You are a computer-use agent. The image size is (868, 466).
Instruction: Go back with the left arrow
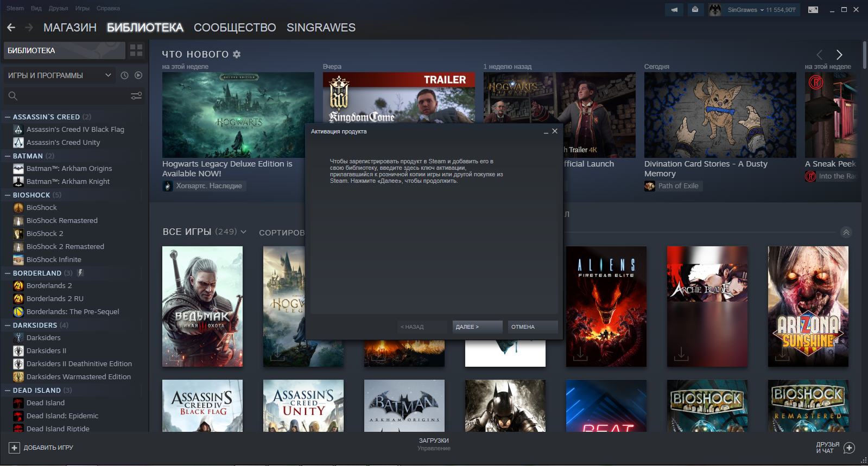pos(11,27)
